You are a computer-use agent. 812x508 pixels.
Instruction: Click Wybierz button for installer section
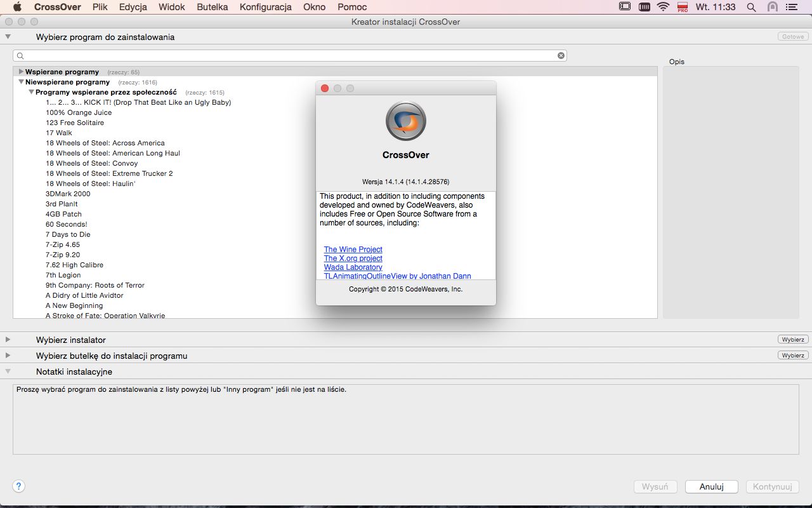click(793, 340)
